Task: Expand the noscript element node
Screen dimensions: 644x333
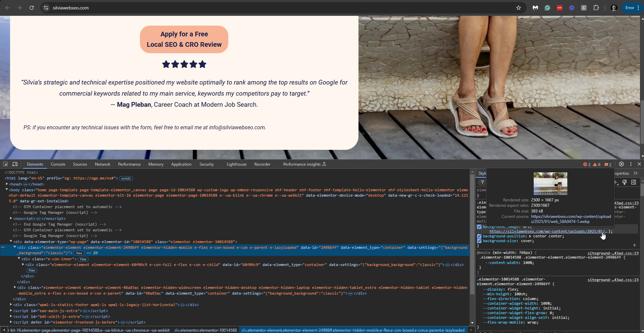Action: tap(11, 219)
